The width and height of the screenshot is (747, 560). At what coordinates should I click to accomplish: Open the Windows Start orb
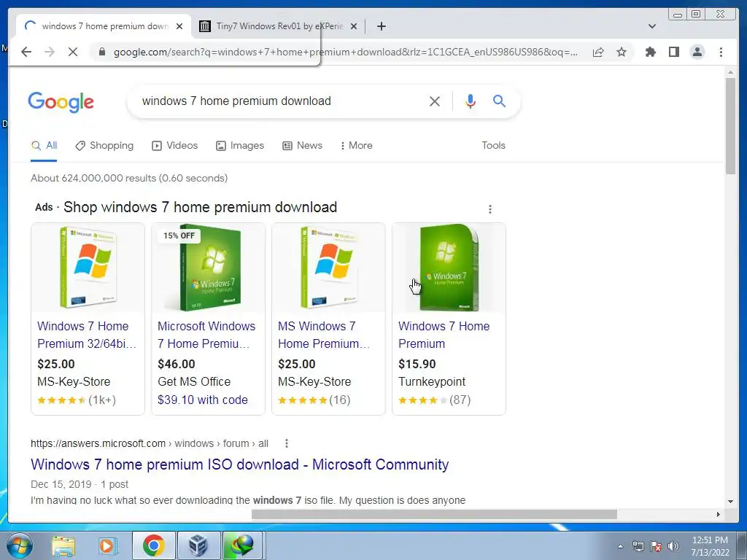click(19, 545)
